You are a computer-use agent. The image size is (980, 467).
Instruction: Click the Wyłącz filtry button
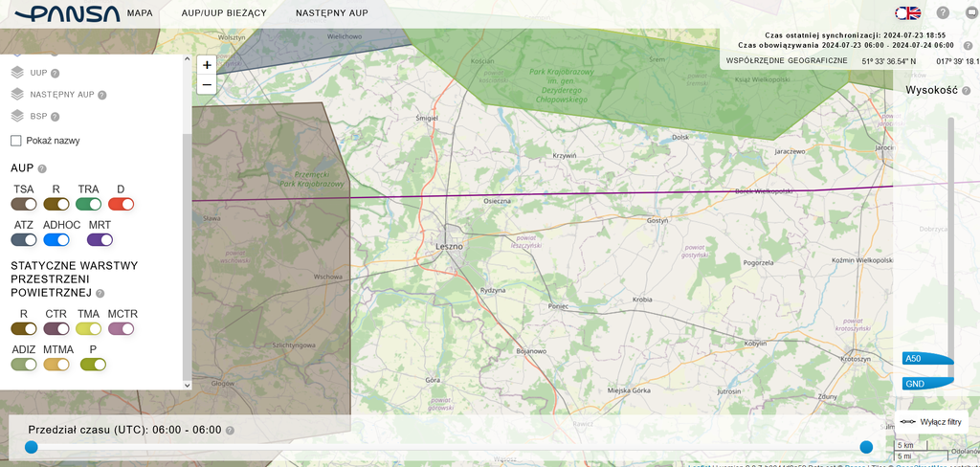click(x=932, y=422)
